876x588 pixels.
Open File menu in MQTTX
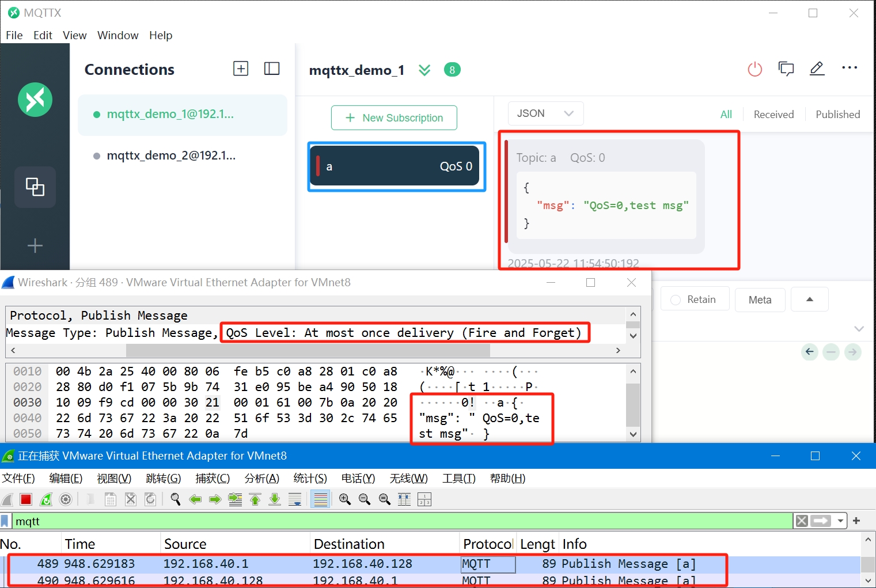click(x=14, y=35)
